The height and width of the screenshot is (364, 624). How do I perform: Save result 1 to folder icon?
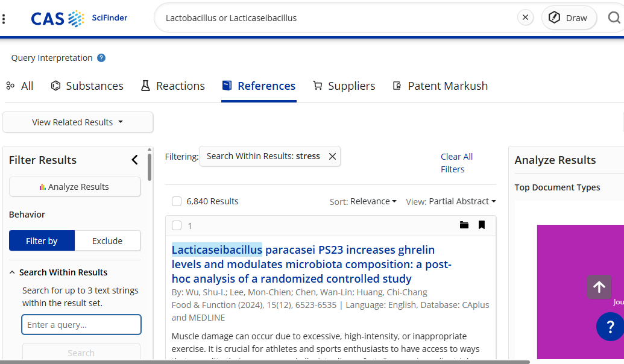click(464, 225)
